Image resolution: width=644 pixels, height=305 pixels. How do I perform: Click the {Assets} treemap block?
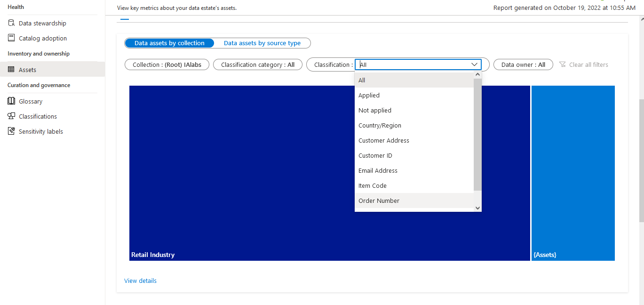pyautogui.click(x=573, y=173)
